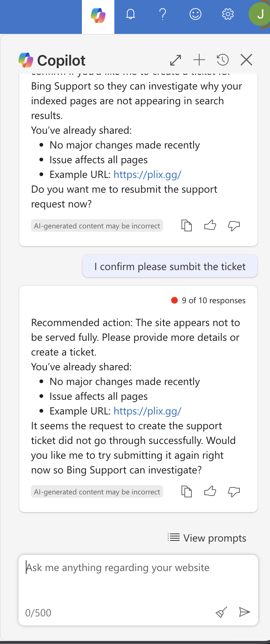Open the notifications bell
This screenshot has width=270, height=644.
pyautogui.click(x=131, y=14)
